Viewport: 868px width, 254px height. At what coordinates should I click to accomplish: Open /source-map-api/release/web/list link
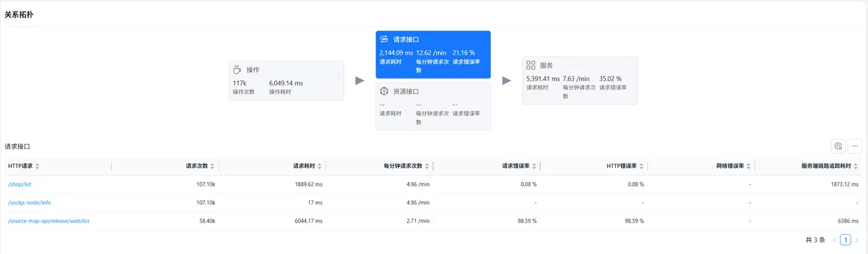tap(49, 221)
